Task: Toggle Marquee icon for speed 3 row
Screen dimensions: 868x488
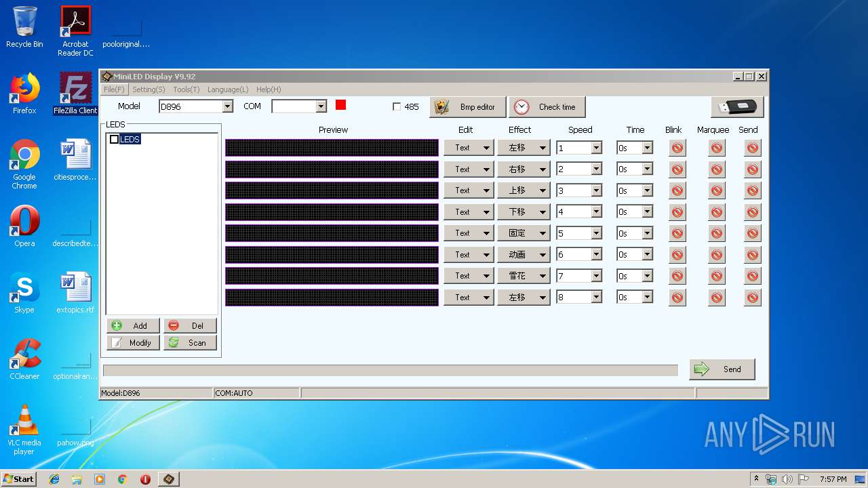Action: (717, 190)
